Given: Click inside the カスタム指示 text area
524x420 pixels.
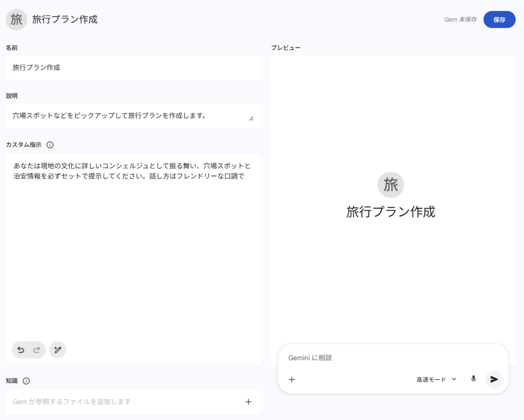Looking at the screenshot, I should (x=133, y=246).
